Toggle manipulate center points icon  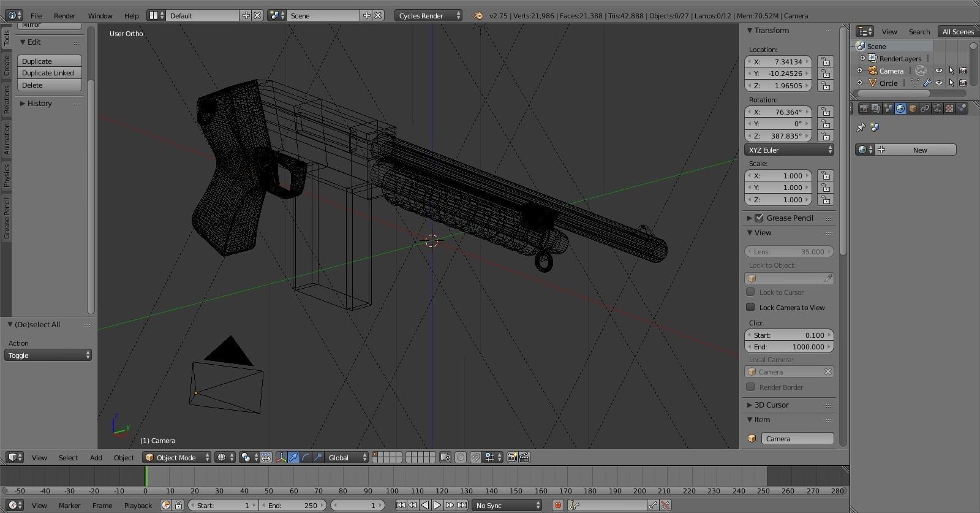click(266, 457)
